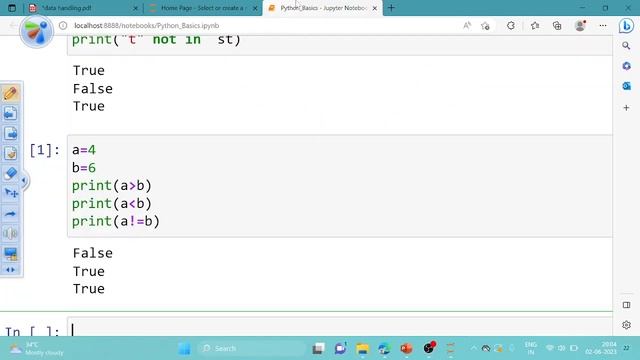Click the taskbar Search box
This screenshot has width=640, height=360.
[251, 348]
